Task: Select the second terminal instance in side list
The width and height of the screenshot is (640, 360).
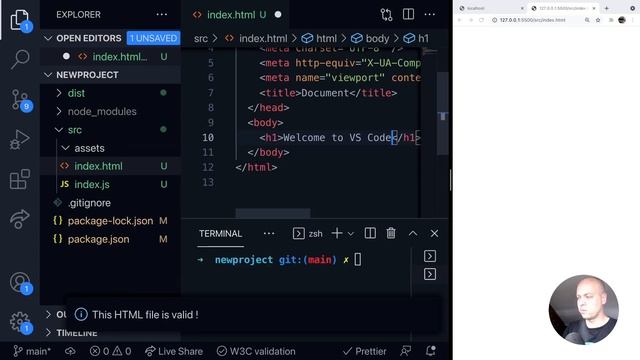Action: (430, 274)
